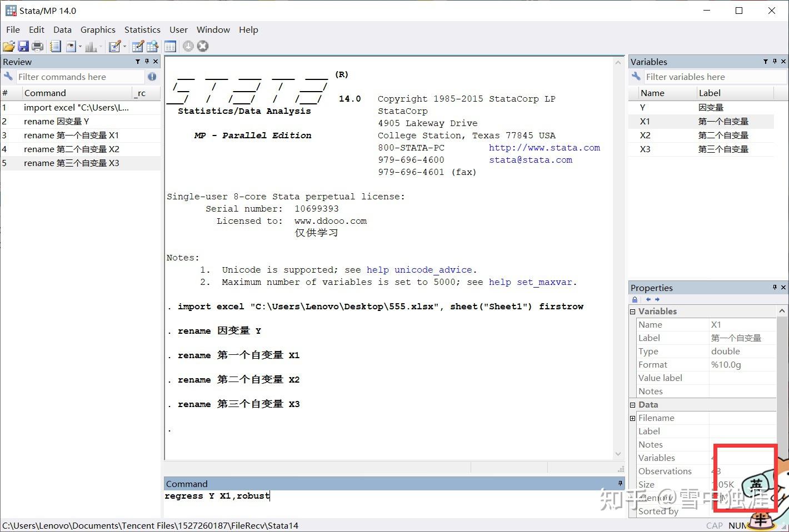Click the Properties previous variable arrow

[x=648, y=299]
